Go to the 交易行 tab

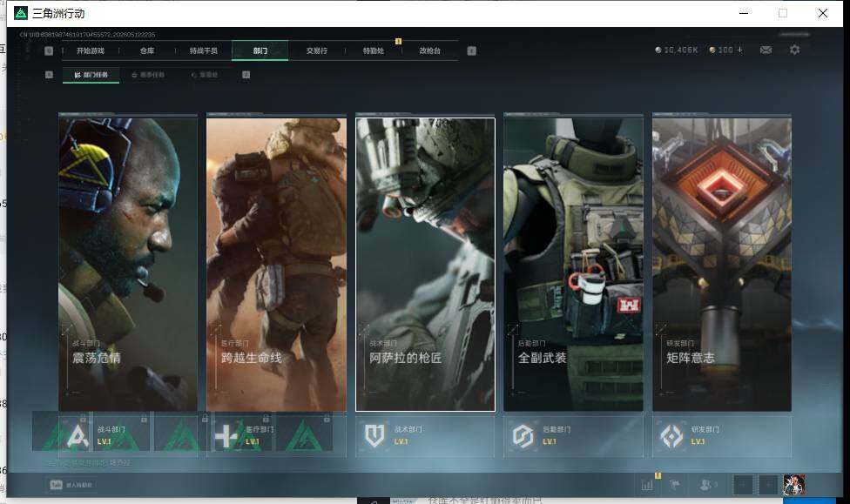point(317,50)
